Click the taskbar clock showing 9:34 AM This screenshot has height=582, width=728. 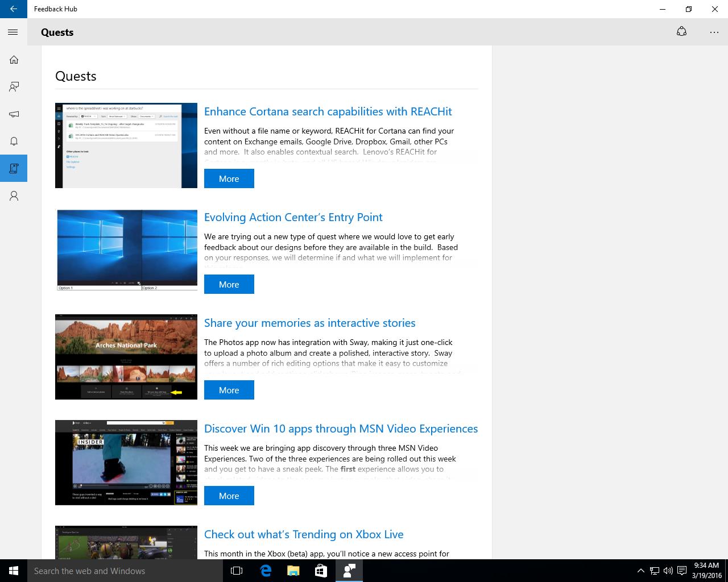[706, 571]
